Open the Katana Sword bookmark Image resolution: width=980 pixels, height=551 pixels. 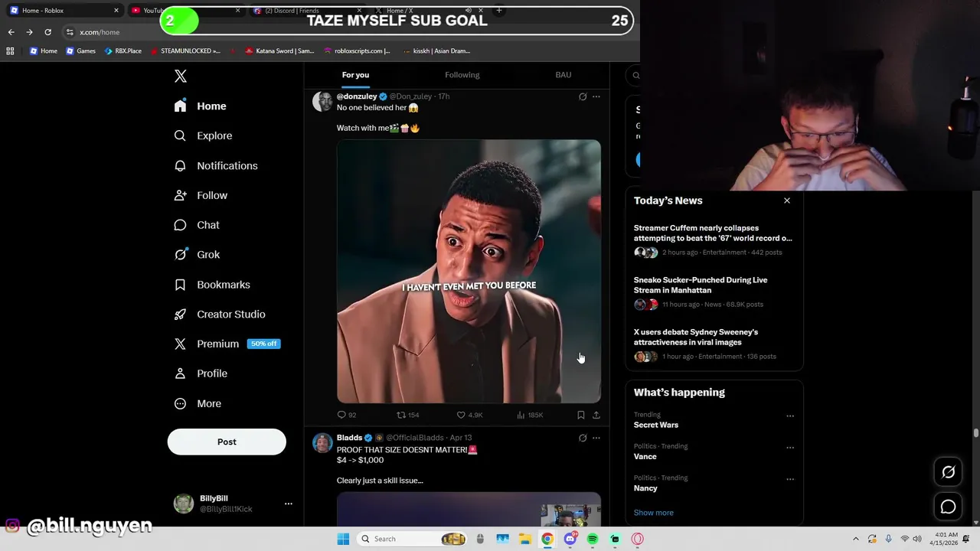[x=279, y=51]
